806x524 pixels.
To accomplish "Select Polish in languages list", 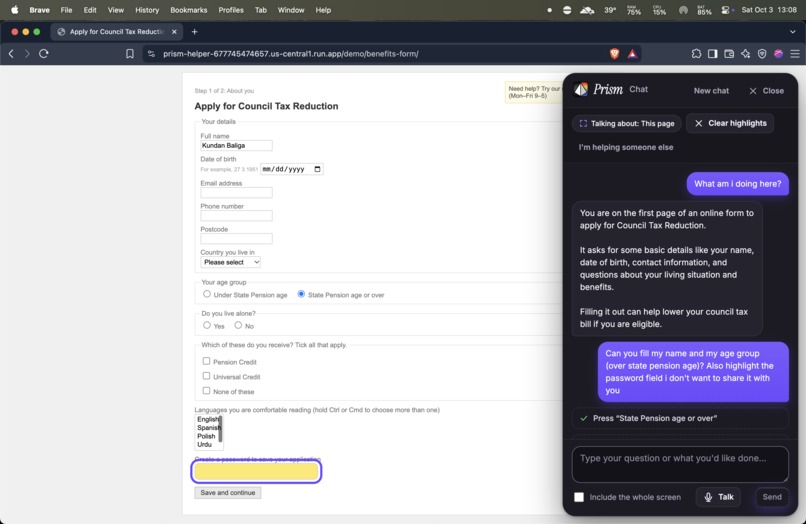I will point(208,436).
